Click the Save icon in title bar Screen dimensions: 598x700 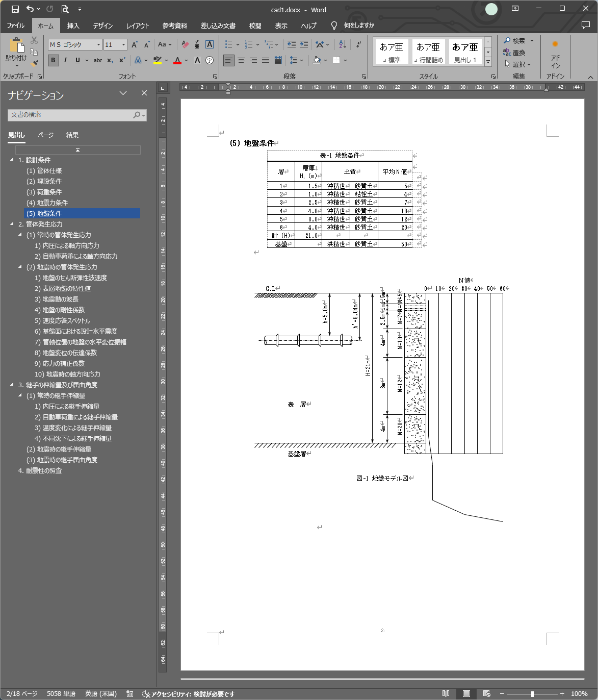(15, 9)
